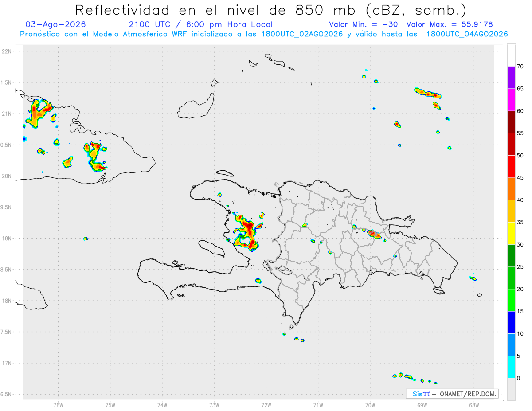Screen dimensions: 532x411
Task: Select the date text '03-Ago-2026'
Action: (x=56, y=24)
